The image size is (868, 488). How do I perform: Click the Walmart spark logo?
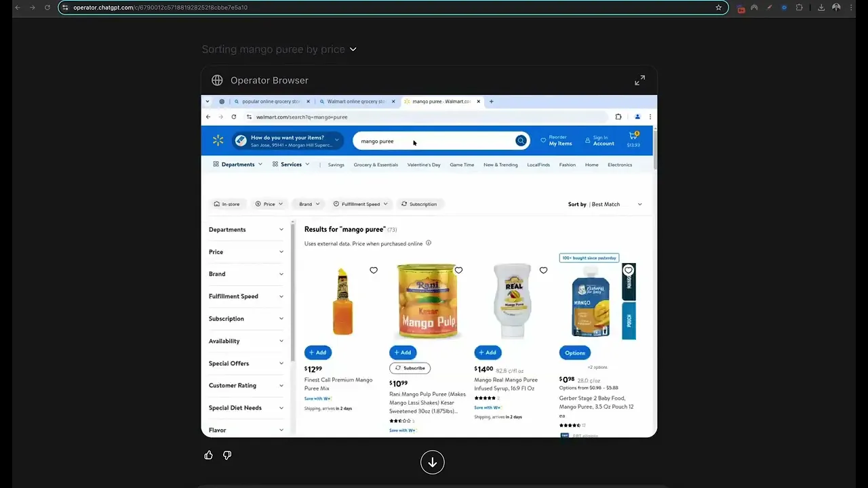click(218, 140)
